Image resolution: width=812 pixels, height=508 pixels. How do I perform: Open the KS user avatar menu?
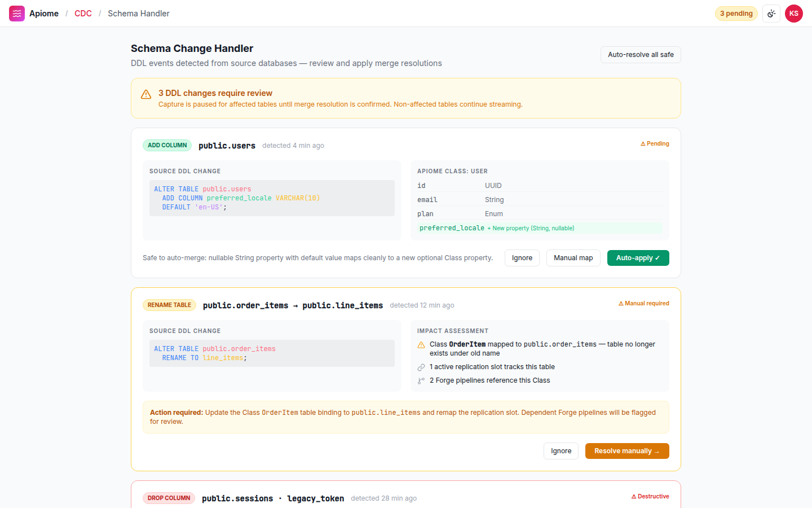794,14
